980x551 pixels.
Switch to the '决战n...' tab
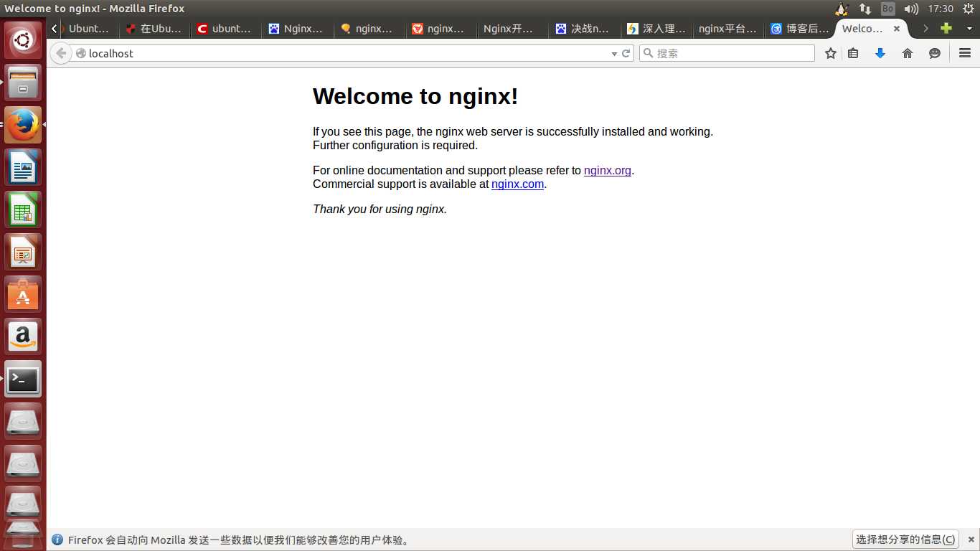[x=585, y=29]
